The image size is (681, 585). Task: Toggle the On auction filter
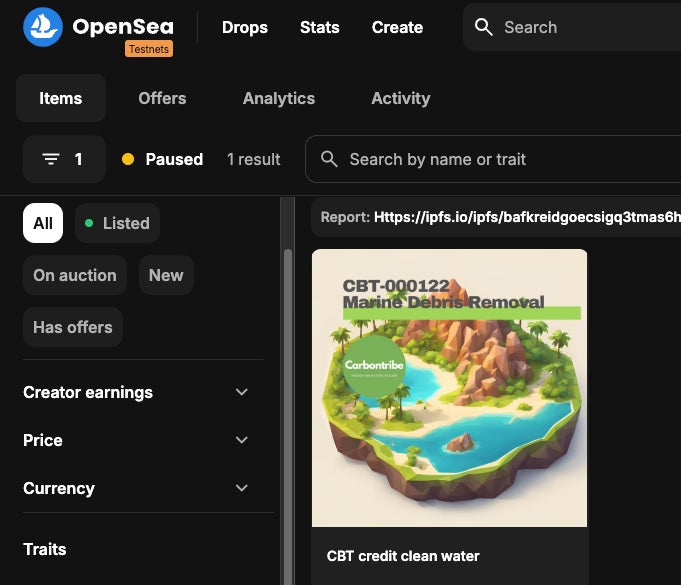(75, 275)
